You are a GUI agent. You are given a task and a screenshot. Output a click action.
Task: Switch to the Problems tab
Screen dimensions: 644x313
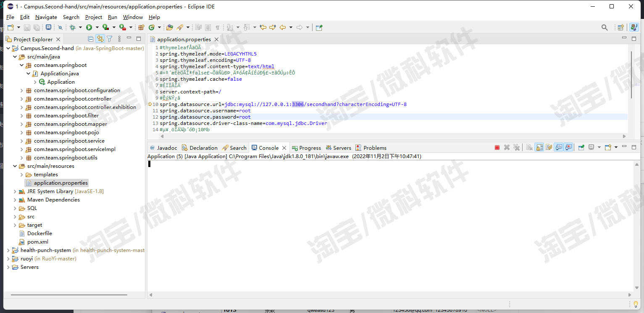coord(371,148)
